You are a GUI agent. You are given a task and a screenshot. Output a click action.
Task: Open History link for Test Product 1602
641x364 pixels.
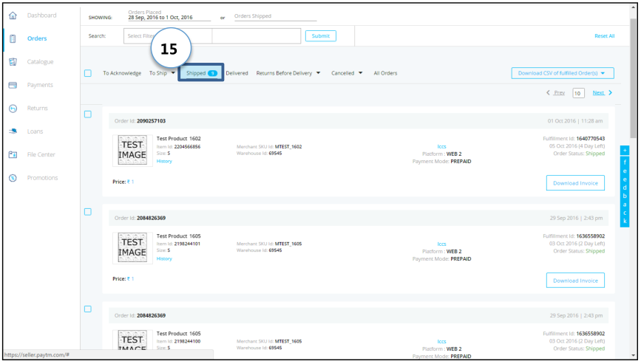coord(164,162)
